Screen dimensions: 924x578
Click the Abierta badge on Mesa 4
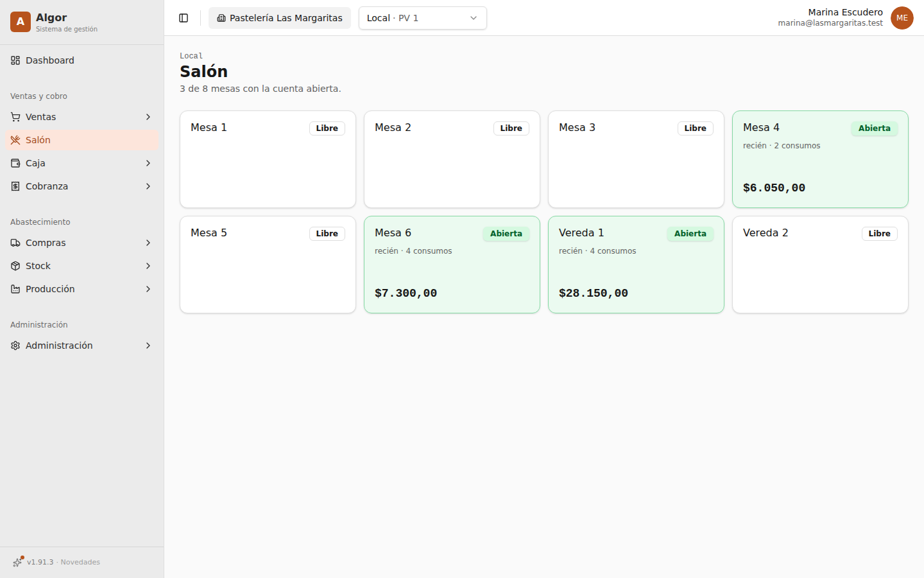[875, 128]
